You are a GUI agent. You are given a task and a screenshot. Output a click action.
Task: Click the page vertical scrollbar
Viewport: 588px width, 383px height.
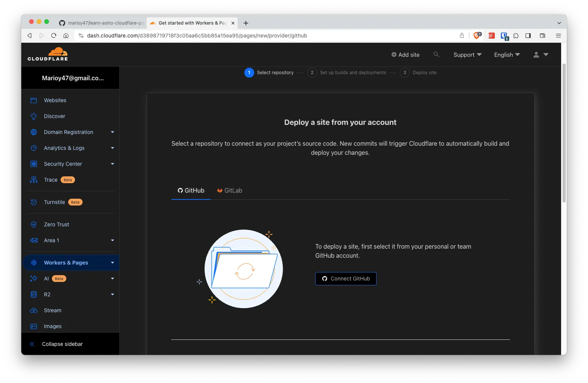(564, 132)
